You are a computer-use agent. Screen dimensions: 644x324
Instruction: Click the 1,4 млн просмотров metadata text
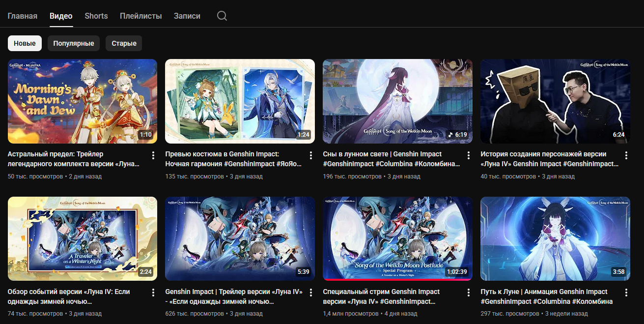click(351, 313)
